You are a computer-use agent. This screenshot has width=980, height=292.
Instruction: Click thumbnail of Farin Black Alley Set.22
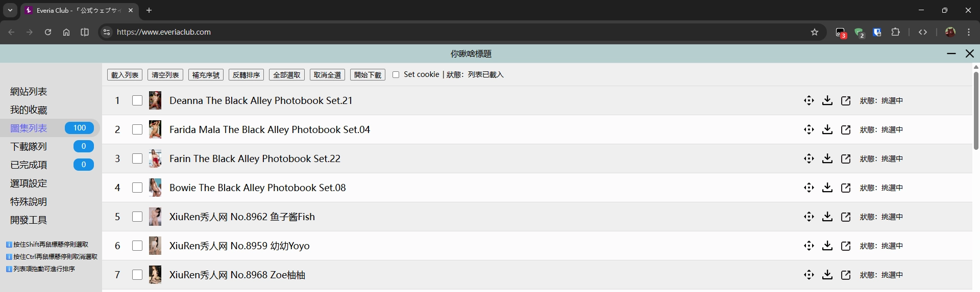click(x=155, y=158)
